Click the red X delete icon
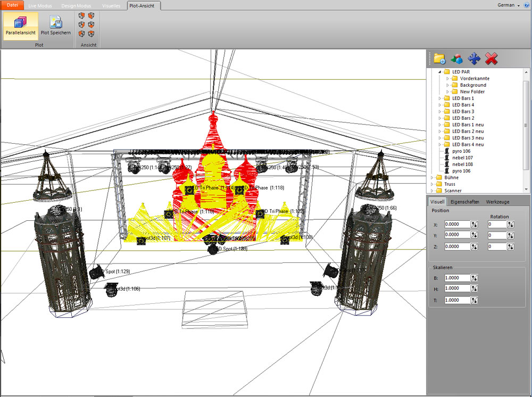532x397 pixels. tap(491, 59)
